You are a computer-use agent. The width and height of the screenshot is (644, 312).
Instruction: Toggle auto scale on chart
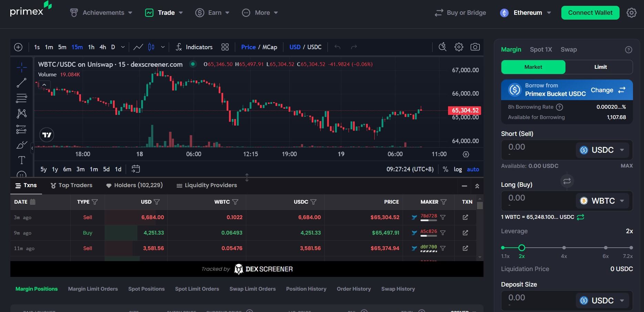click(x=473, y=169)
